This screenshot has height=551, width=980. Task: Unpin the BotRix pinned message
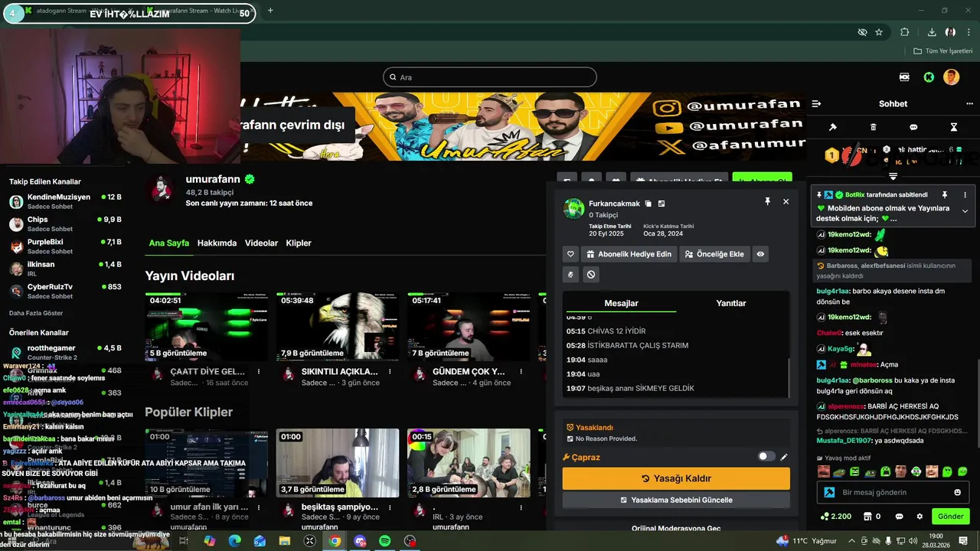[x=945, y=195]
